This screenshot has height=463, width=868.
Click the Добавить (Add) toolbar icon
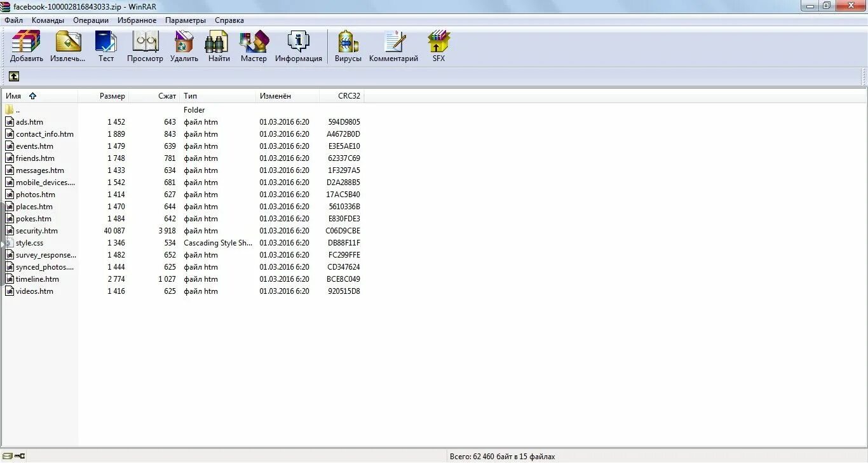[26, 42]
